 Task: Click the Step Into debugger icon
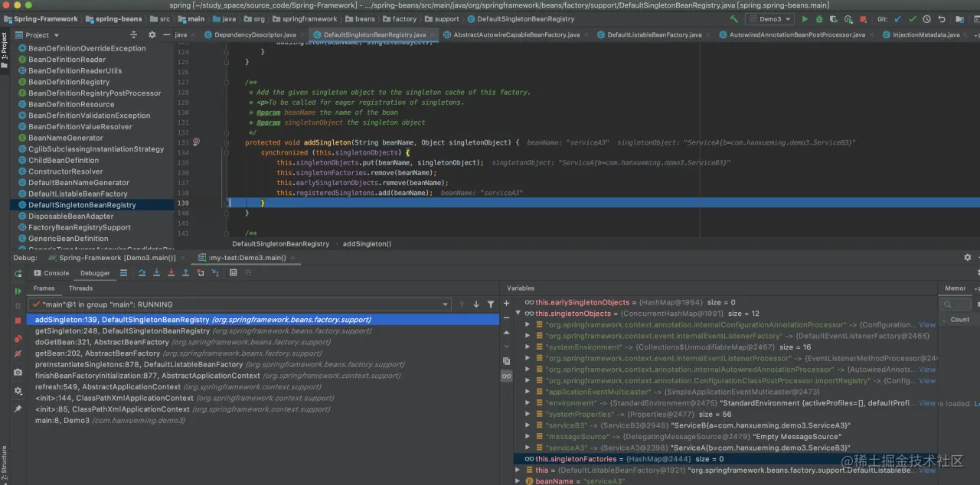coord(157,272)
